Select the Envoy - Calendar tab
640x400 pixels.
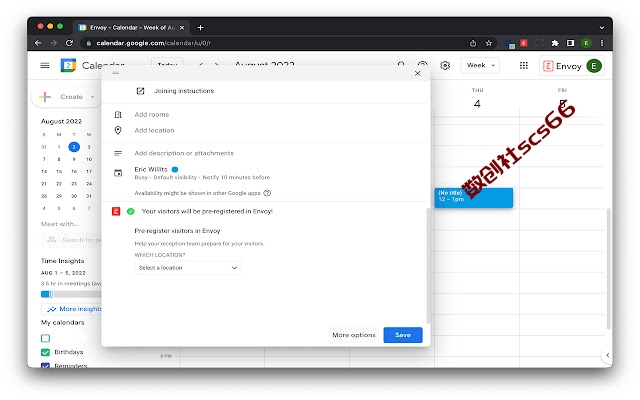[131, 27]
